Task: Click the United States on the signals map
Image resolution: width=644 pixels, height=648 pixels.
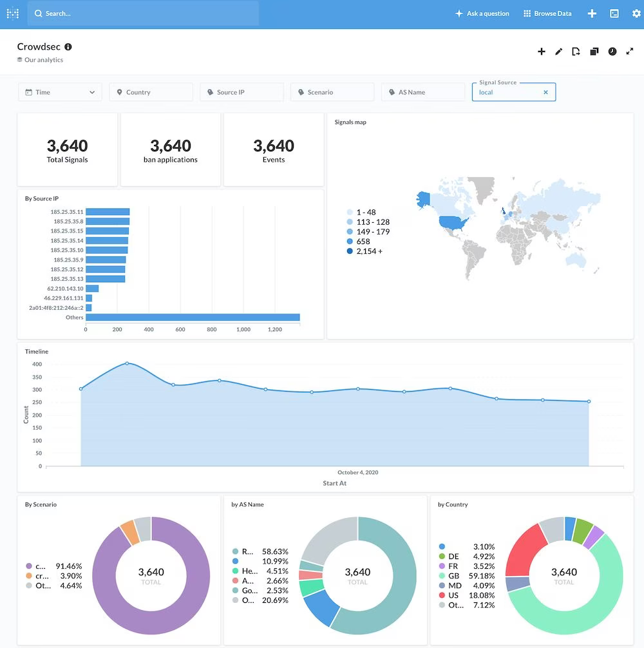Action: [453, 223]
